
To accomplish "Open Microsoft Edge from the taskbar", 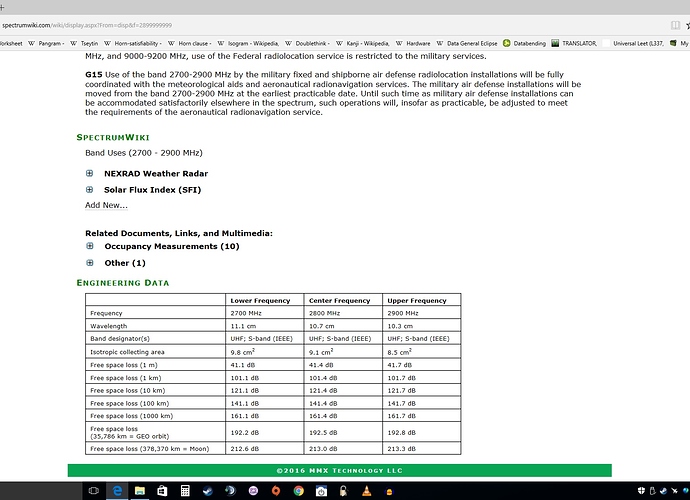I will point(117,491).
